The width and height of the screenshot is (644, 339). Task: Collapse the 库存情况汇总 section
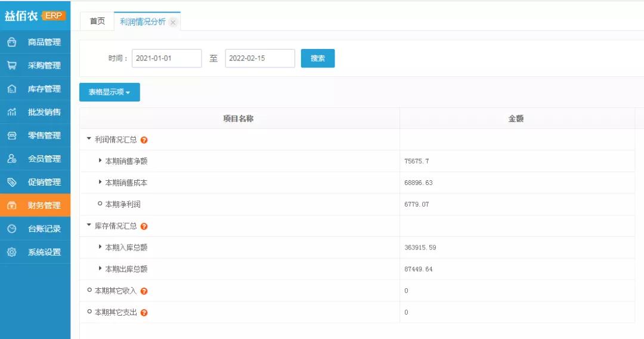click(89, 226)
